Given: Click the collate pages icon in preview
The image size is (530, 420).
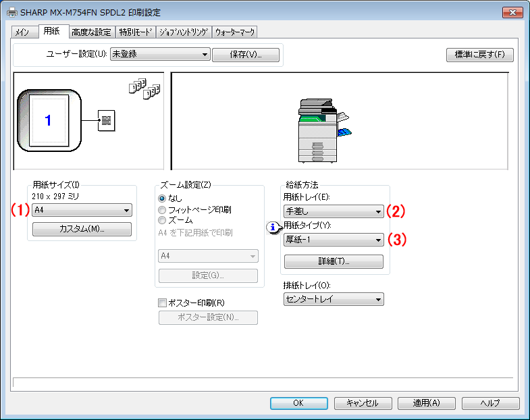Looking at the screenshot, I should (x=144, y=89).
